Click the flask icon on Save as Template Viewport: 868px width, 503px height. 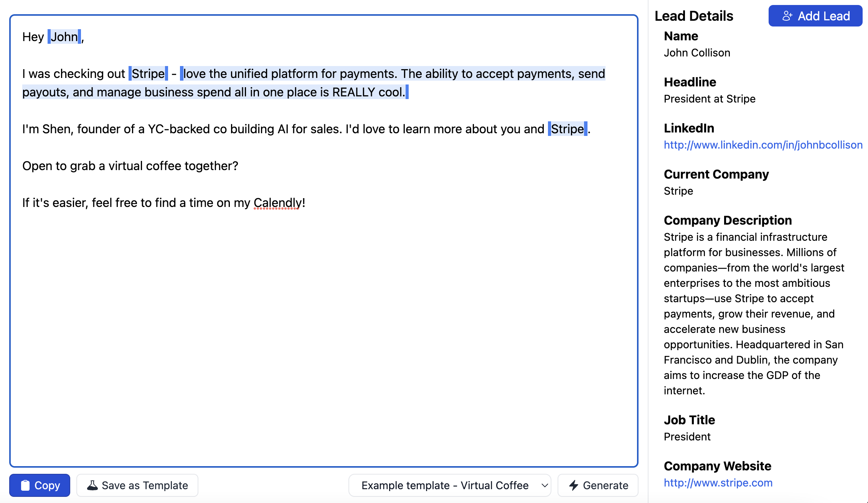point(92,485)
